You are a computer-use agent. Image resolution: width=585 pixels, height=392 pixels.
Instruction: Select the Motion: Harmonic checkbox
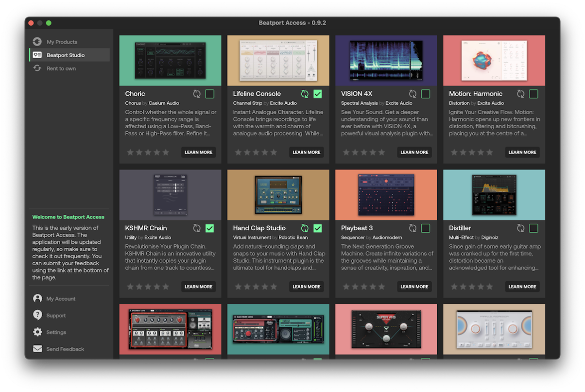(x=533, y=94)
